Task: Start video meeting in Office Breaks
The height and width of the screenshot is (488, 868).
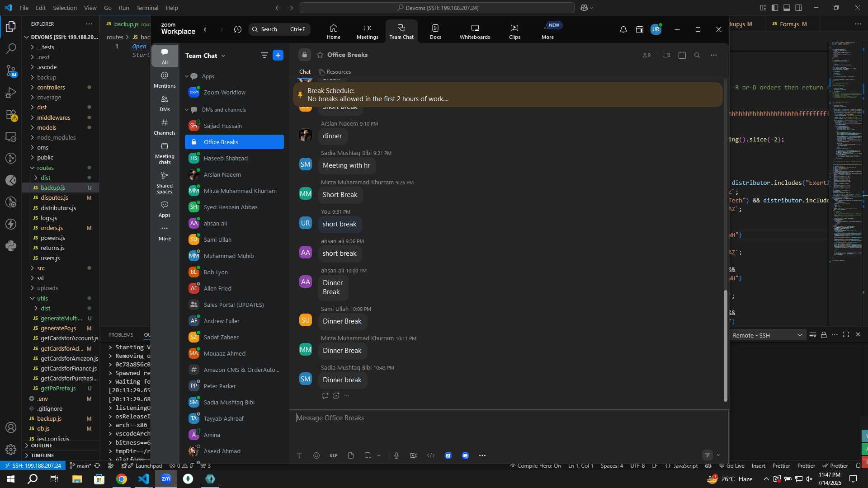Action: pos(666,55)
